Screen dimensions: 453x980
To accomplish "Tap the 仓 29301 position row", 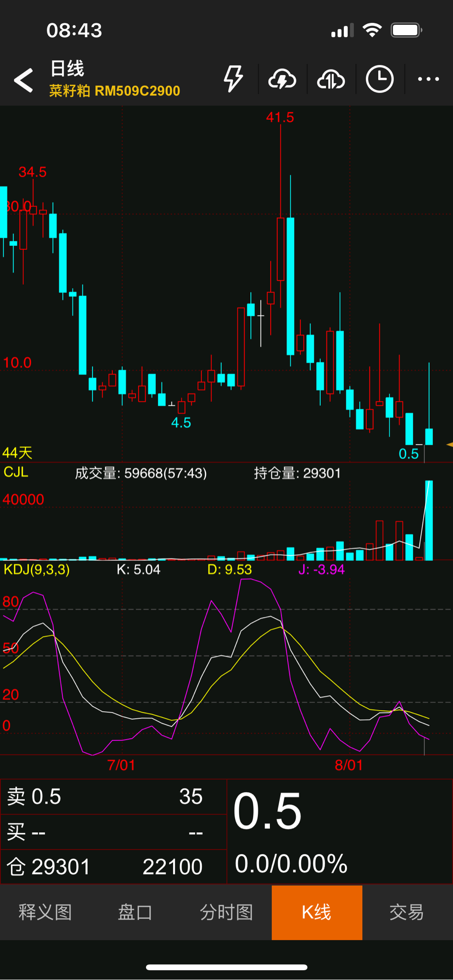I will coord(113,866).
